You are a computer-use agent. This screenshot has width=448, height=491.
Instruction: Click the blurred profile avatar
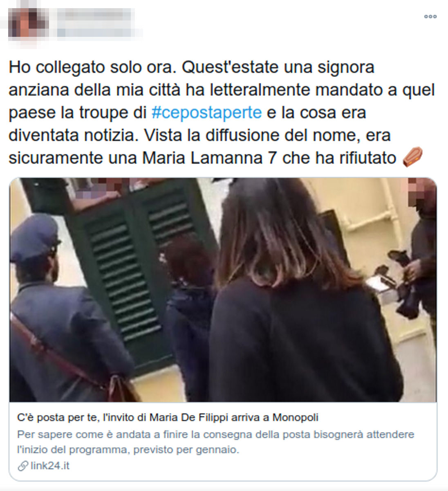[28, 23]
